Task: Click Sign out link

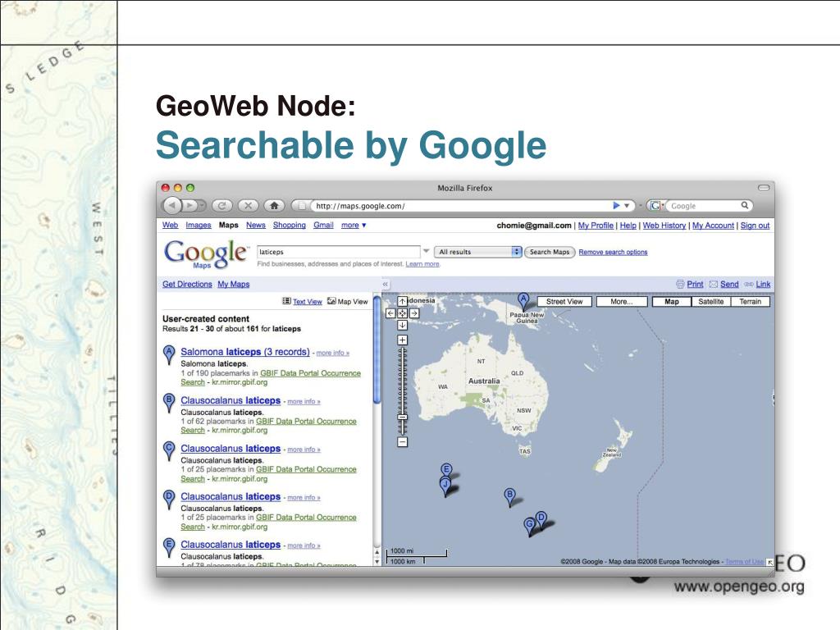Action: click(755, 226)
